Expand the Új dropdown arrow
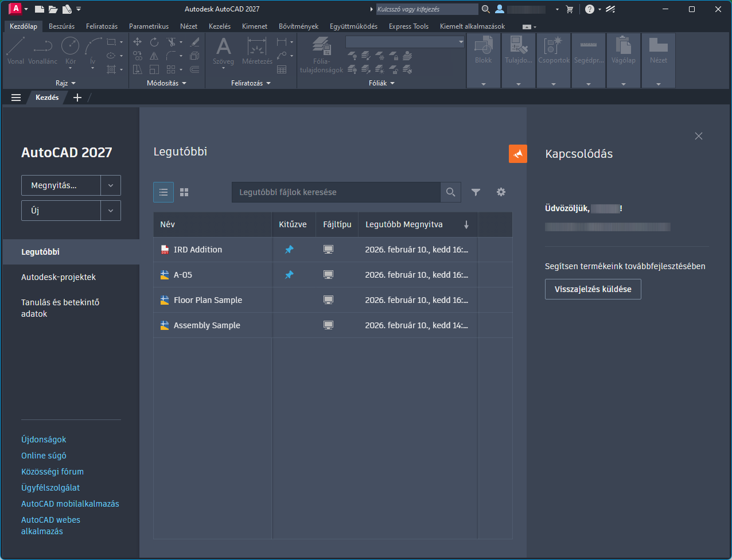Image resolution: width=732 pixels, height=560 pixels. point(111,211)
